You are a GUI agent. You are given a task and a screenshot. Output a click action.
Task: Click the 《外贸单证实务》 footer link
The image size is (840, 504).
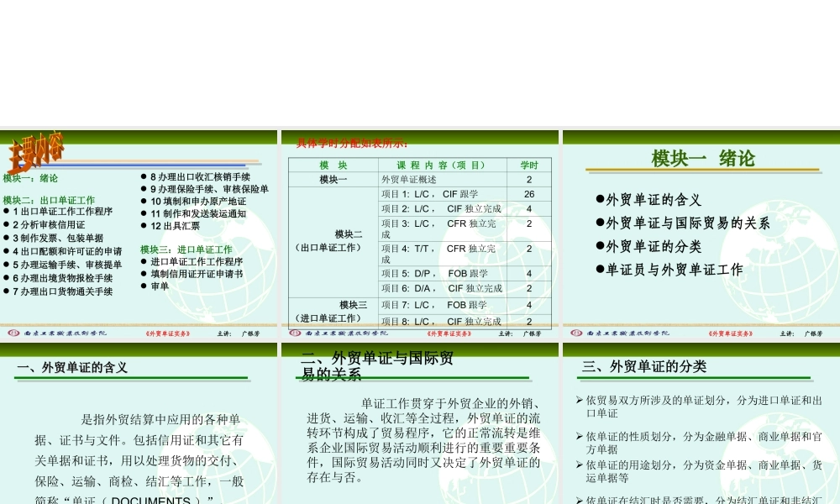point(166,331)
